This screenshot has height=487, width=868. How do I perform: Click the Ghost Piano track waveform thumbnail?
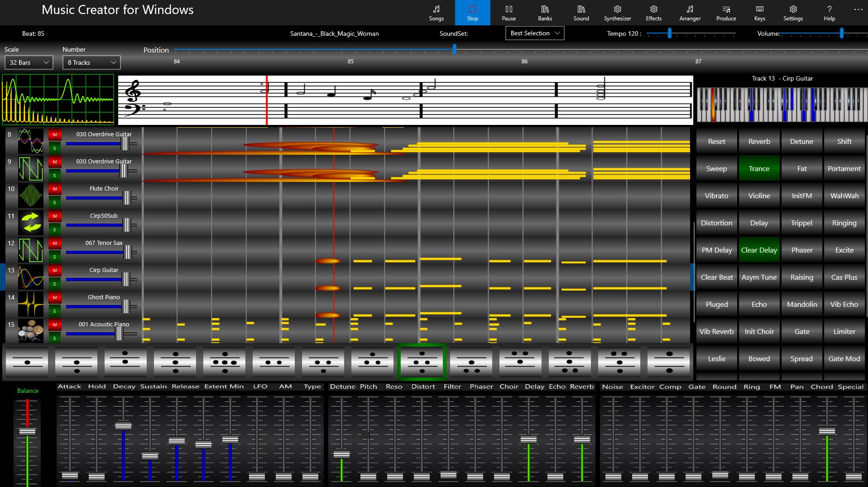30,304
